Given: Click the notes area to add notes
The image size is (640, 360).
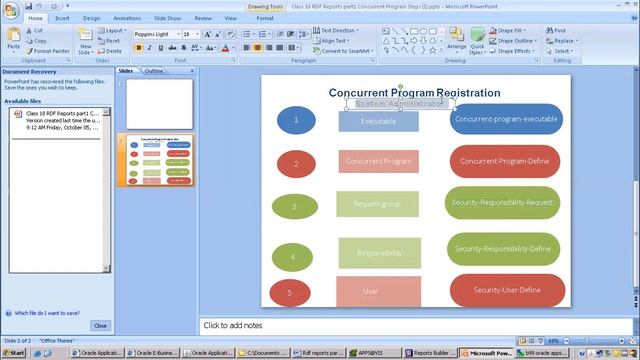Looking at the screenshot, I should click(416, 326).
